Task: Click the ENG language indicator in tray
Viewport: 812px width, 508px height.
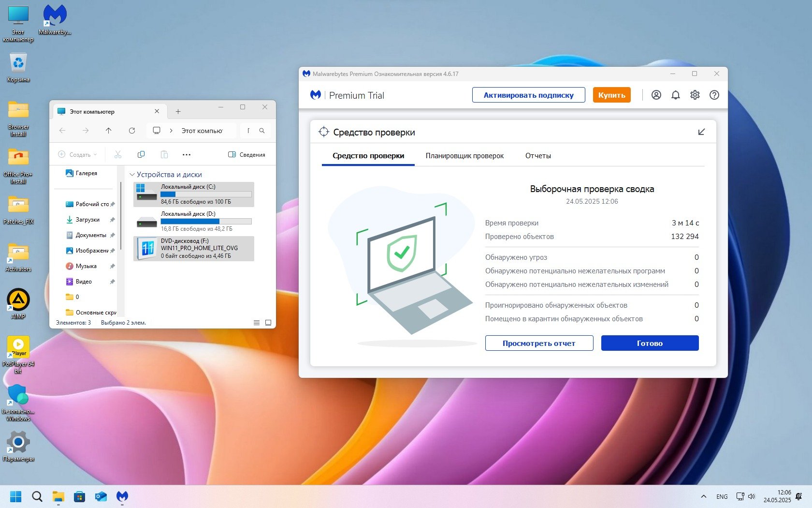Action: point(722,496)
